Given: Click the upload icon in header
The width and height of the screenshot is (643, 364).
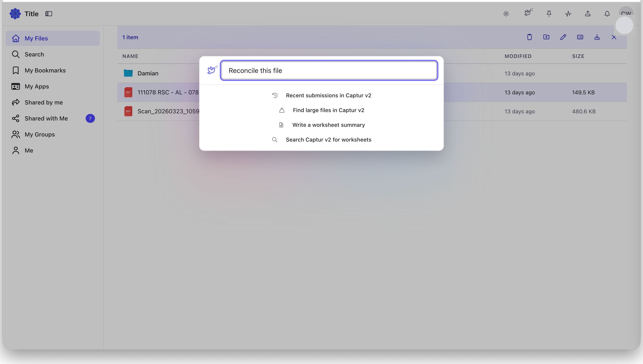Looking at the screenshot, I should [x=588, y=14].
